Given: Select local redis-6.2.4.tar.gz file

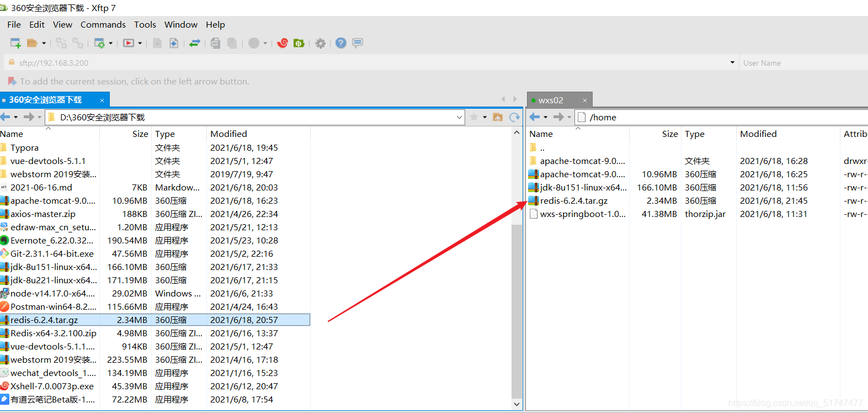Looking at the screenshot, I should (x=155, y=320).
